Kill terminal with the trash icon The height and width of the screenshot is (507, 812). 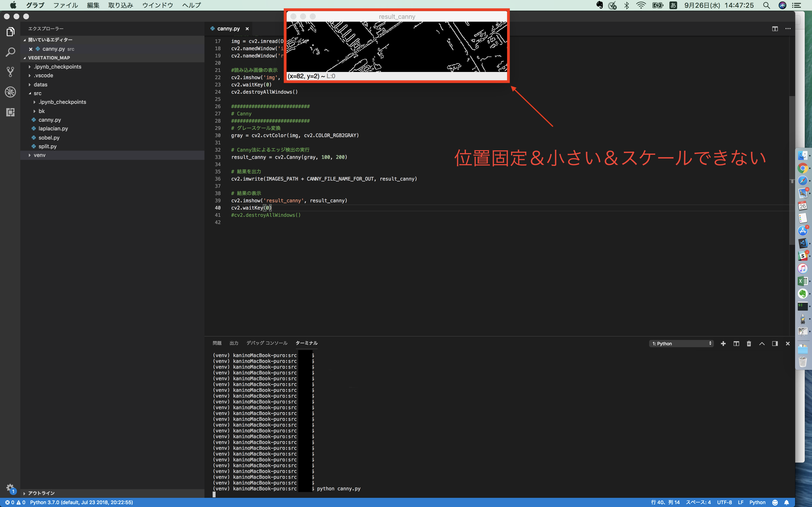(749, 343)
